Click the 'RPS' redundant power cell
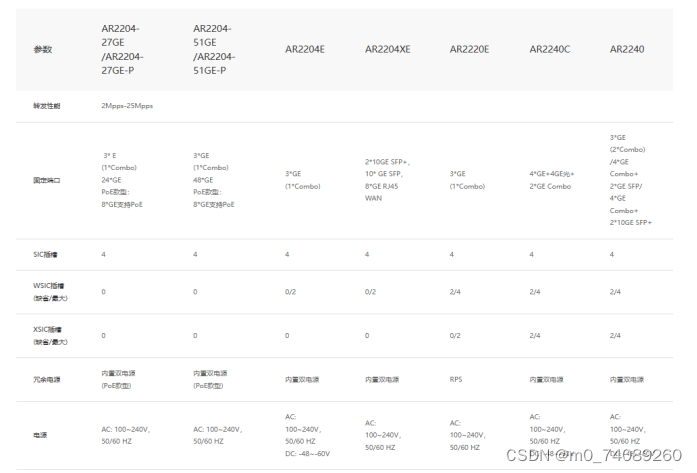Screen dimensions: 697x473 pos(456,380)
